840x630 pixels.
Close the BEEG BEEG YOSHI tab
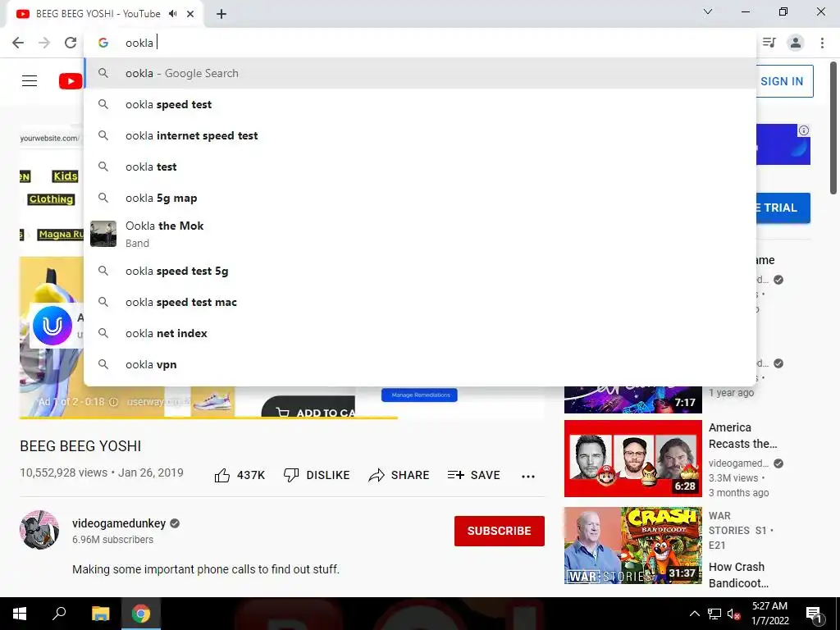tap(190, 14)
